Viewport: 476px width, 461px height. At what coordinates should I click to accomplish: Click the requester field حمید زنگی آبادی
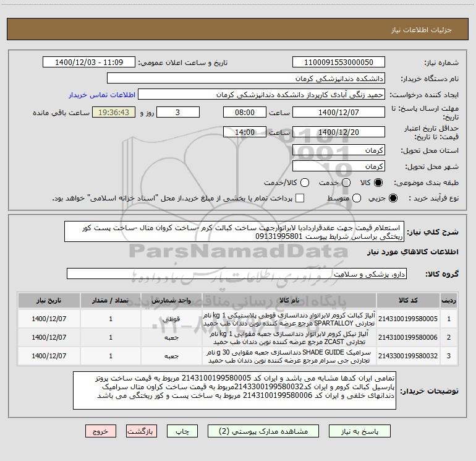[x=261, y=95]
